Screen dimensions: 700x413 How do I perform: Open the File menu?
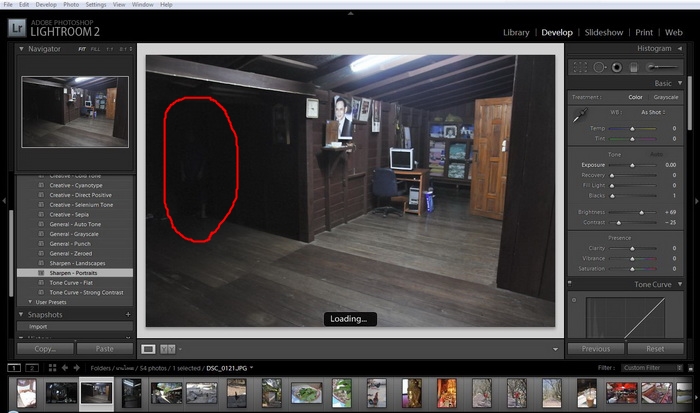tap(8, 4)
